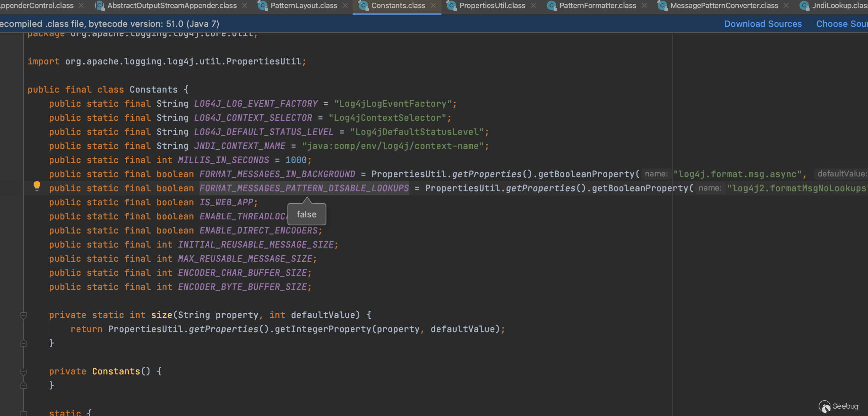Click the 'false' value tooltip popup

tap(306, 214)
